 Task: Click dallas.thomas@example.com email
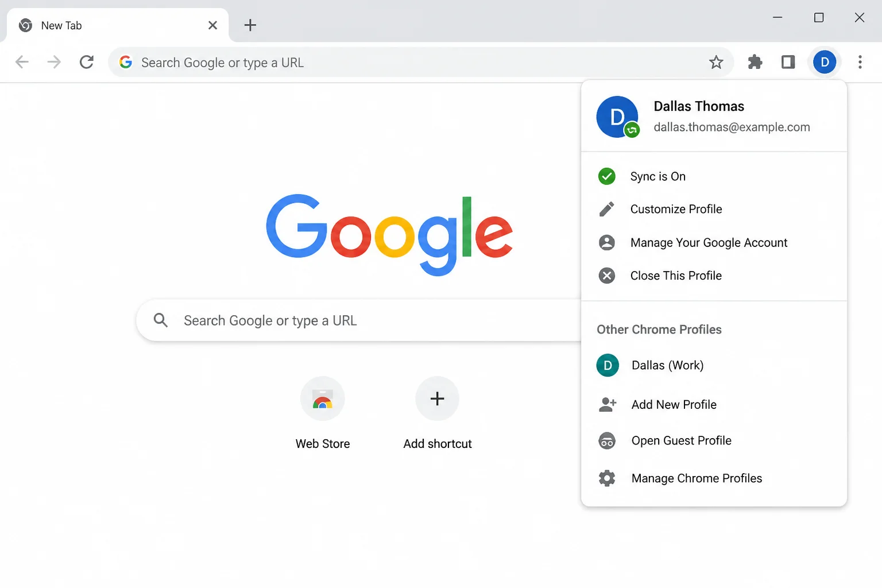tap(732, 127)
